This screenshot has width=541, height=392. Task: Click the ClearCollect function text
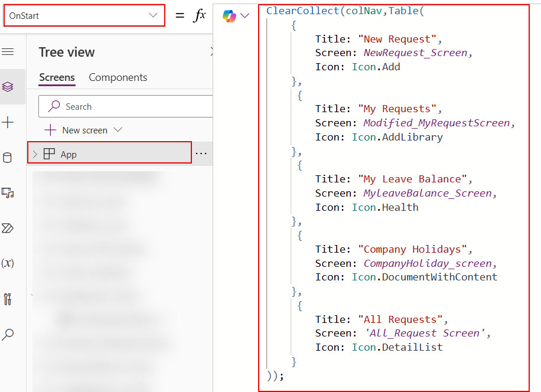pos(302,11)
